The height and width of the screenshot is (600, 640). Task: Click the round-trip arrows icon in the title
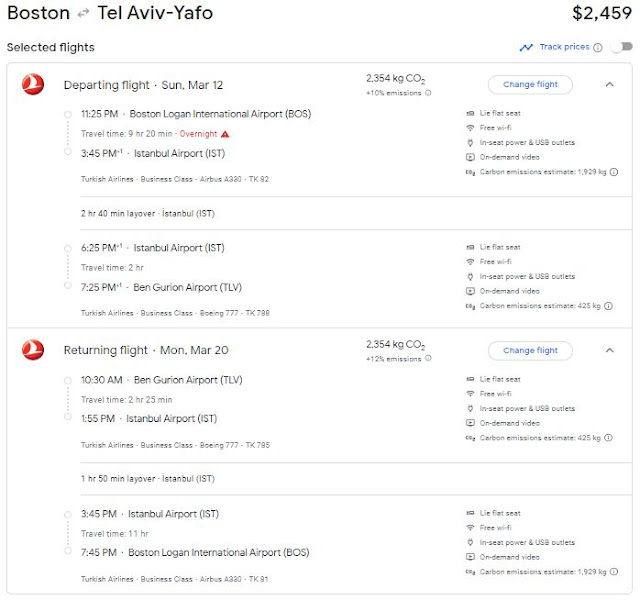84,14
